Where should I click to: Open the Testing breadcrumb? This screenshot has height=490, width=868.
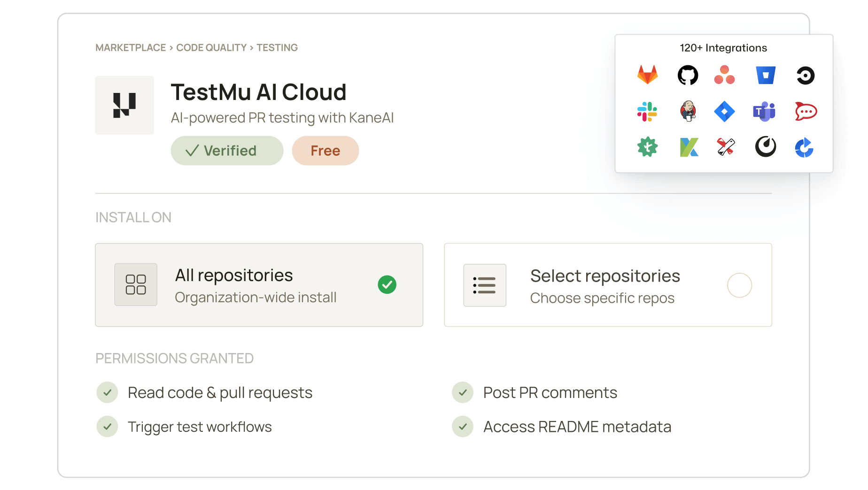[x=277, y=48]
